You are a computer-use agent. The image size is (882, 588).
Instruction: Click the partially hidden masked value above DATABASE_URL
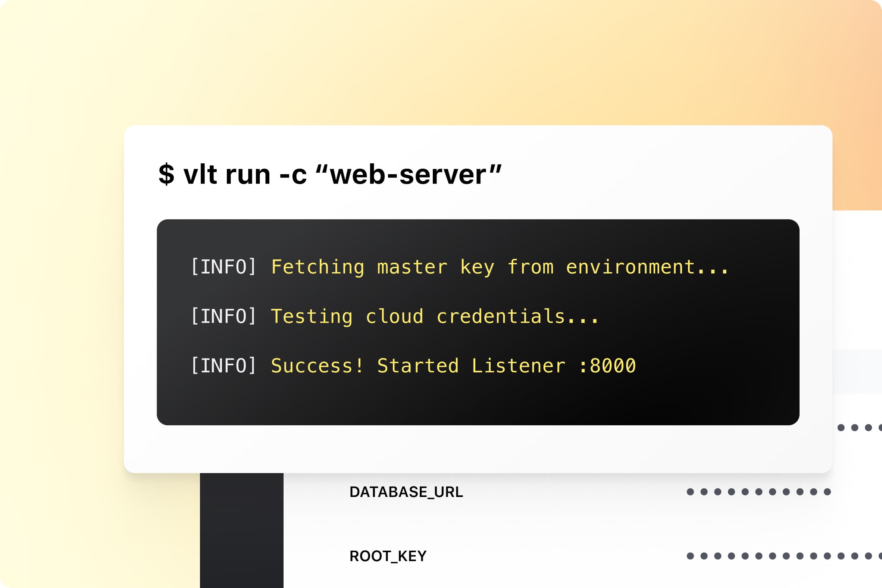pos(858,428)
